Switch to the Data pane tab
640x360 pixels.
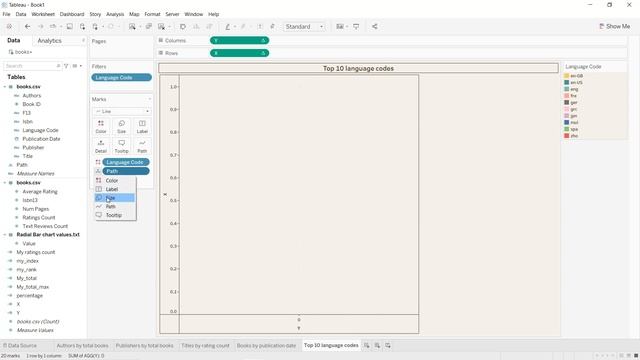click(13, 40)
